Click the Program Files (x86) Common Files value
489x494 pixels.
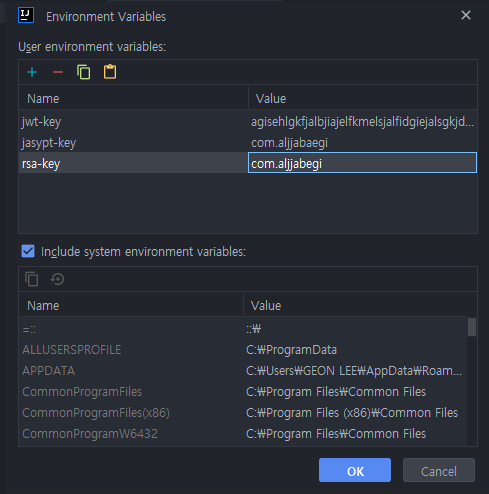click(352, 413)
